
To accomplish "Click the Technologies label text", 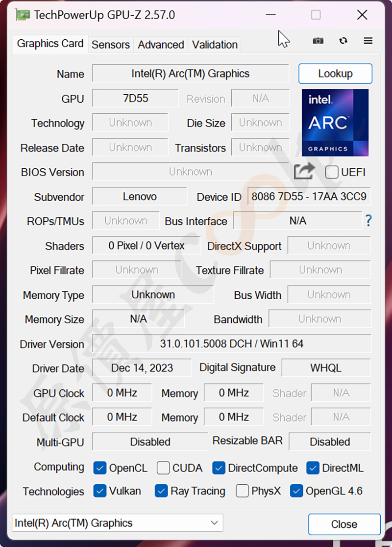I will click(x=53, y=492).
